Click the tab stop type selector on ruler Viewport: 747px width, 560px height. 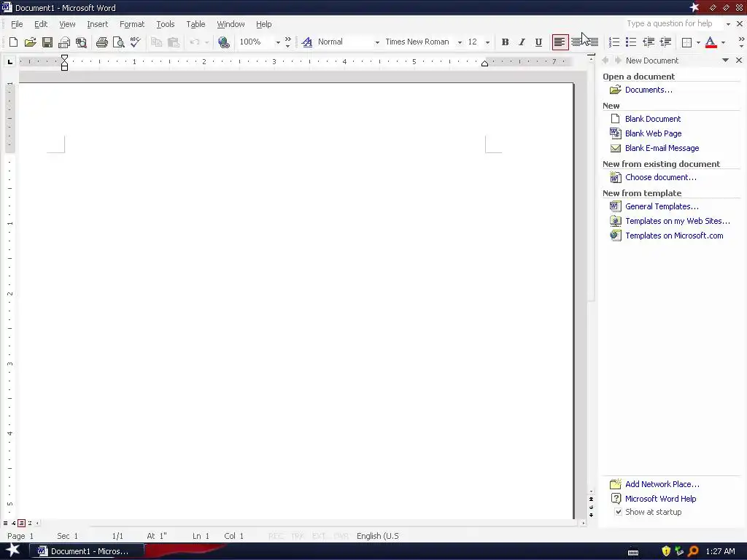tap(10, 61)
